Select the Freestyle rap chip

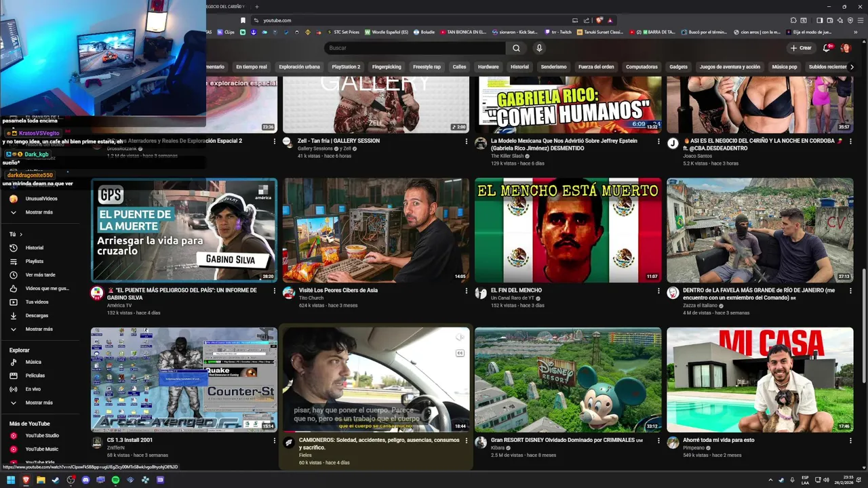point(427,67)
